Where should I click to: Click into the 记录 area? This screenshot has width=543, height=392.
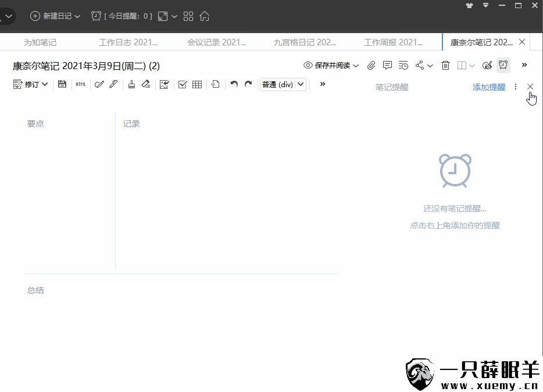(227, 190)
